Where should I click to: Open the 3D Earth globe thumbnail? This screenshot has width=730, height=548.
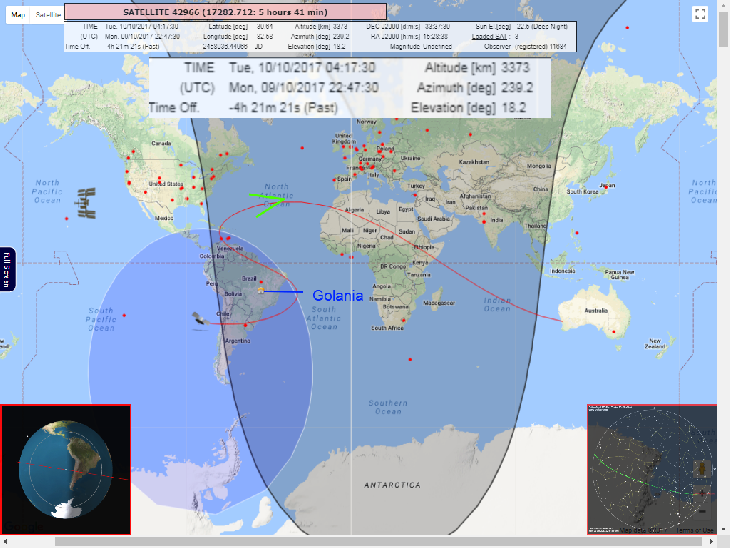tap(66, 470)
